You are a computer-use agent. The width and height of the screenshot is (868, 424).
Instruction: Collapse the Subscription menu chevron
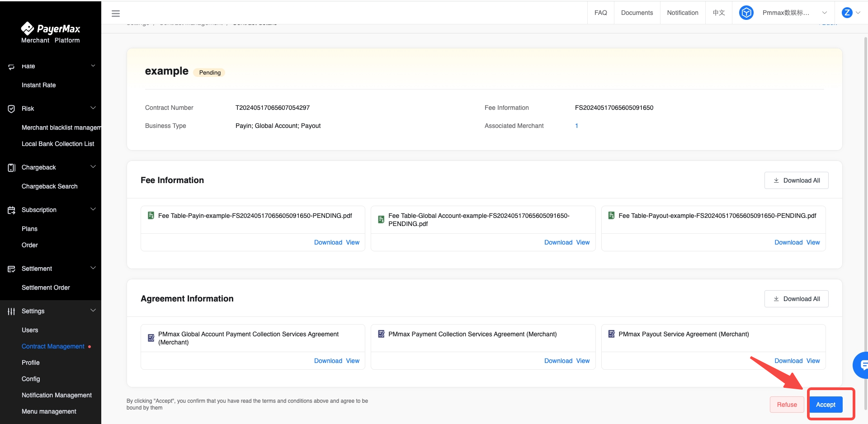point(93,209)
